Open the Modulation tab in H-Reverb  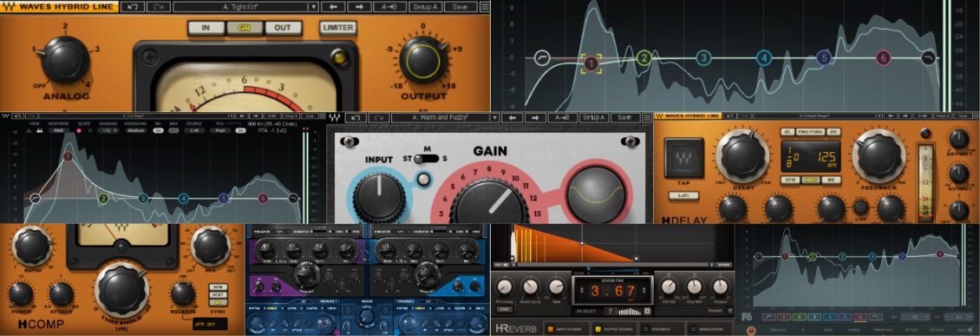coord(709,328)
